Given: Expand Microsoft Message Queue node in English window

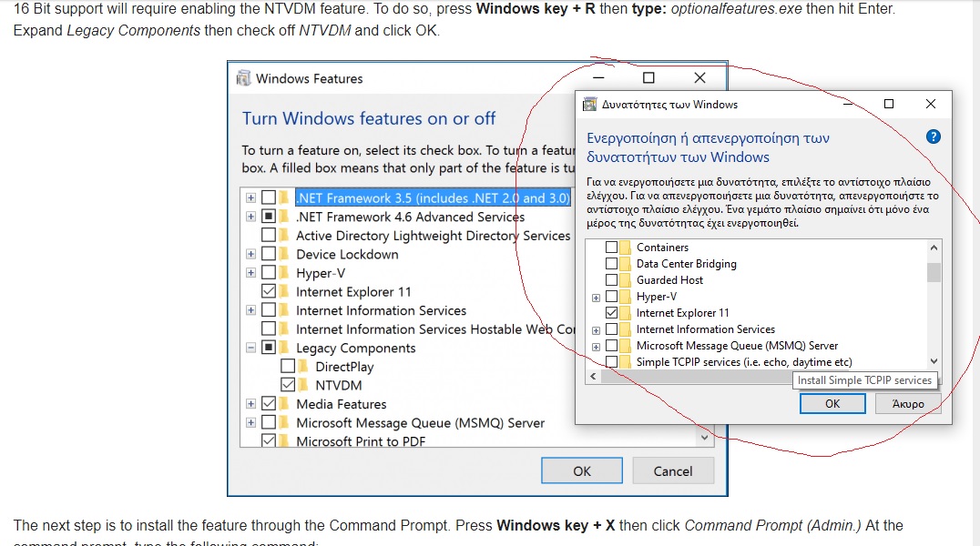Looking at the screenshot, I should click(250, 423).
